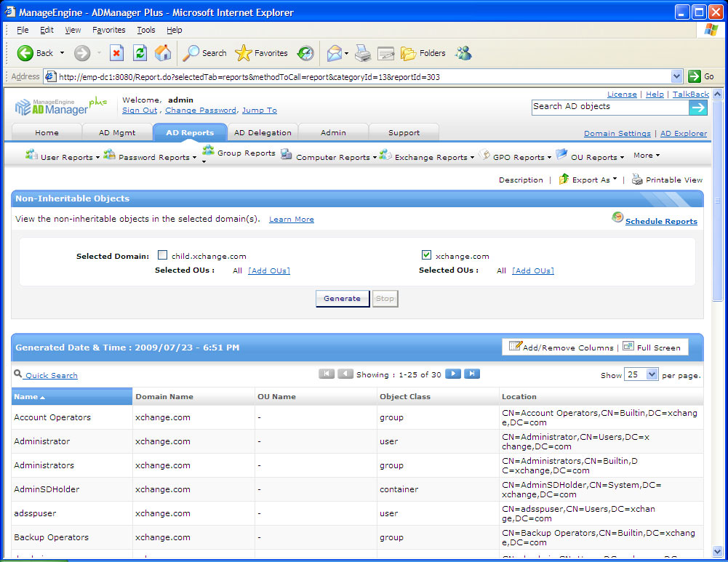Open the AD Explorer link

click(684, 134)
